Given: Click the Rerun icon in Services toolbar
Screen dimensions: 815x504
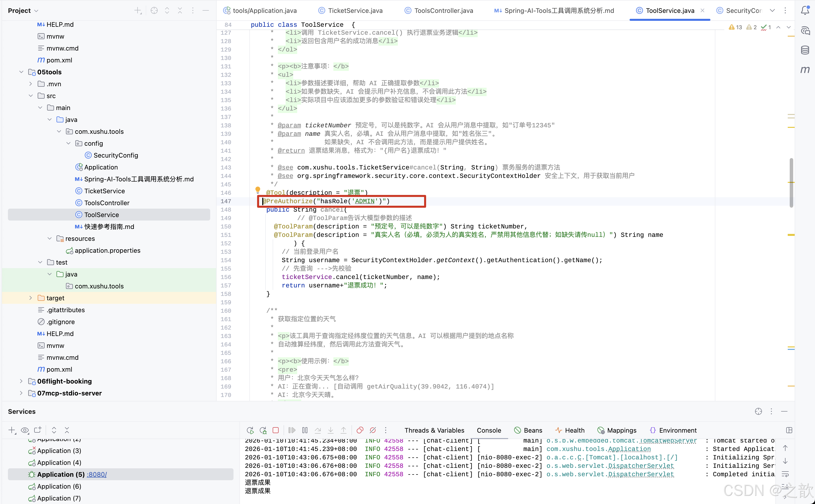Looking at the screenshot, I should (250, 430).
